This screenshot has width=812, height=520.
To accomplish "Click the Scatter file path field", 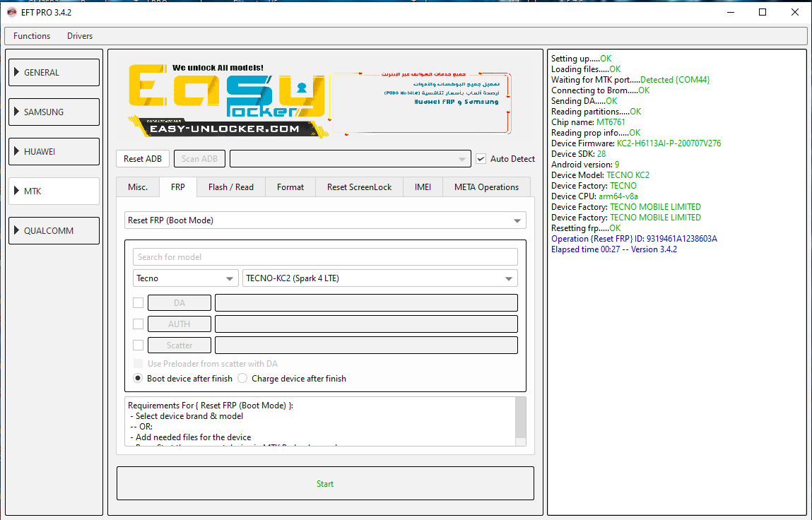I will (x=366, y=345).
